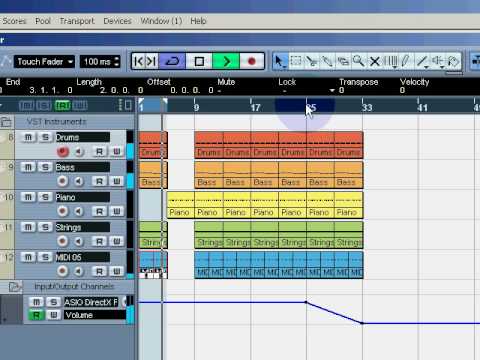The height and width of the screenshot is (360, 480).
Task: Open the Volume automation parameter dropdown
Action: point(95,315)
